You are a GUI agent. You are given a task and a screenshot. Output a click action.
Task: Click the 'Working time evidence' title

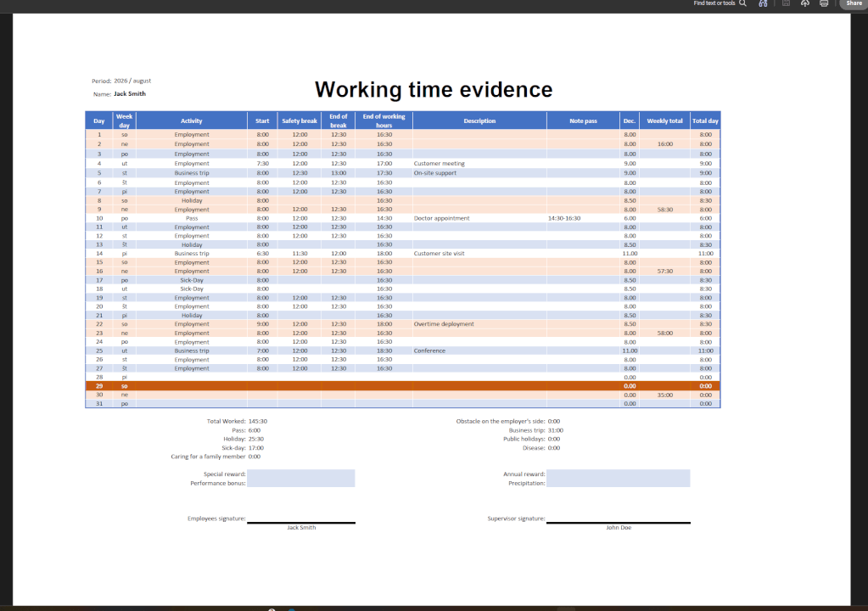pos(434,90)
